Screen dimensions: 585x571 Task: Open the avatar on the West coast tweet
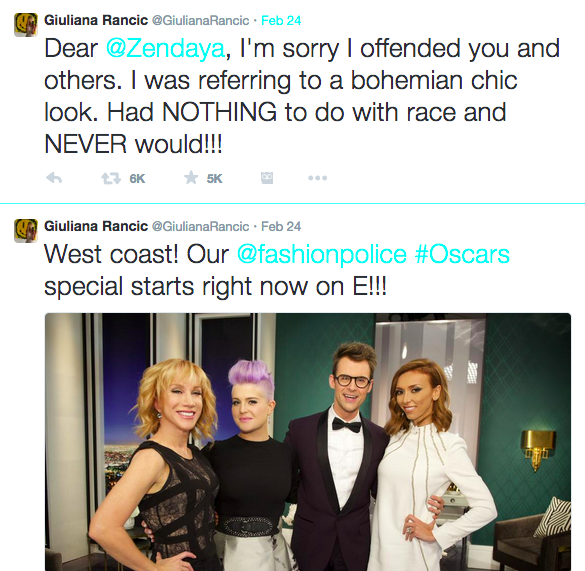[26, 231]
